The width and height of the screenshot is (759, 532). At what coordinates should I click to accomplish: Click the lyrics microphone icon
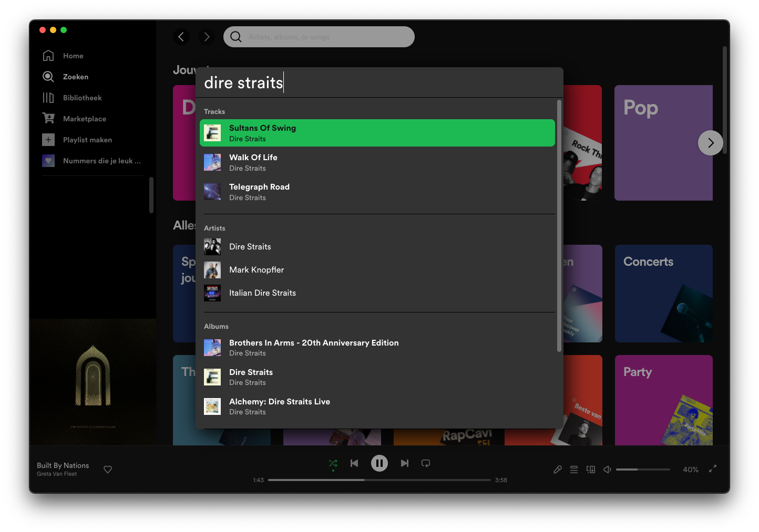[558, 470]
